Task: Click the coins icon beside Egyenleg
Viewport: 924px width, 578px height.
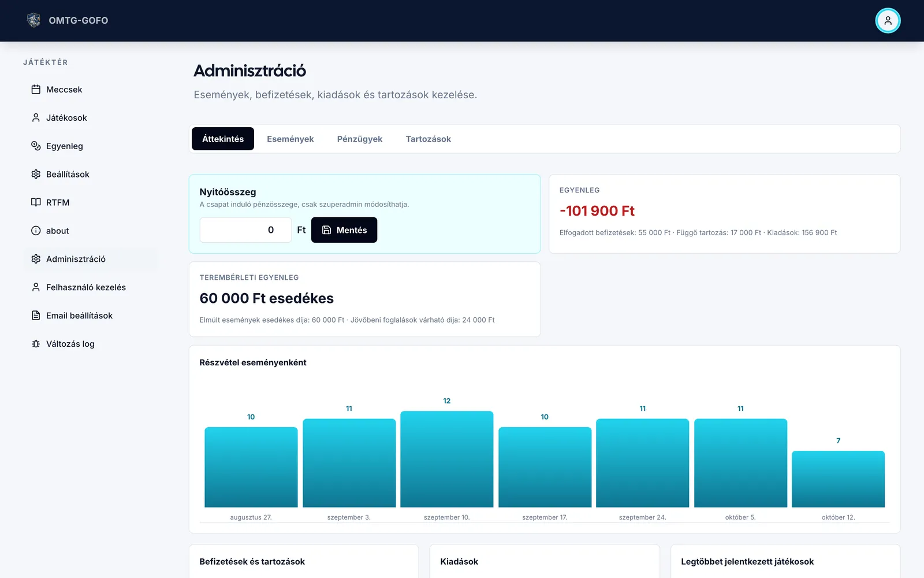Action: (36, 146)
